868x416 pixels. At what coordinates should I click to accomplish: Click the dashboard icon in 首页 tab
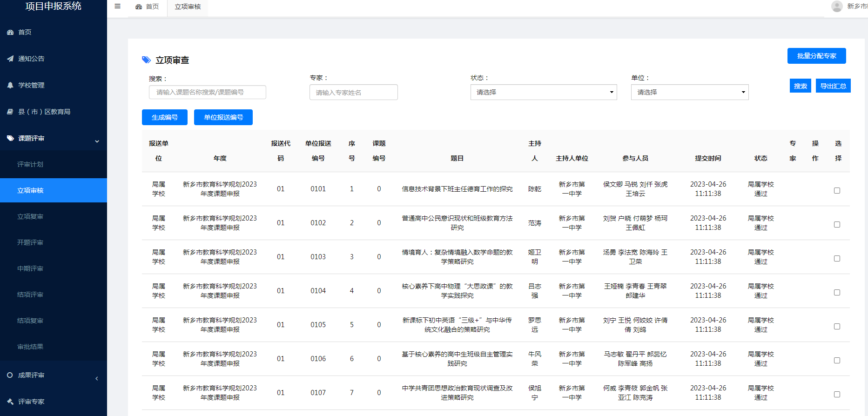pyautogui.click(x=139, y=7)
